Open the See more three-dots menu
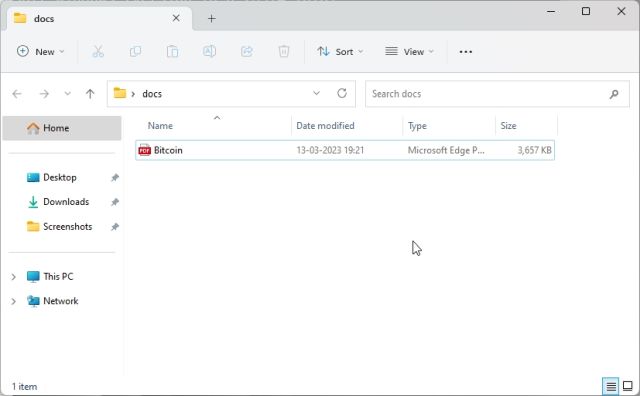Viewport: 640px width, 396px height. tap(466, 52)
